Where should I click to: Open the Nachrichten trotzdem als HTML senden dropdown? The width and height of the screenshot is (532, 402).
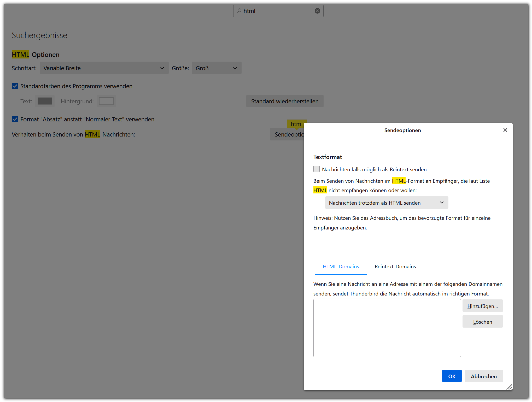click(x=386, y=203)
